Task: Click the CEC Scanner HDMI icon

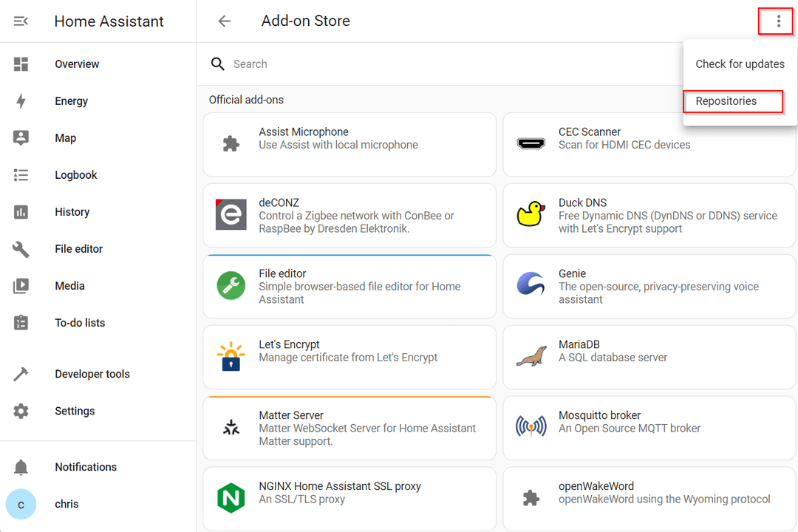Action: 531,144
